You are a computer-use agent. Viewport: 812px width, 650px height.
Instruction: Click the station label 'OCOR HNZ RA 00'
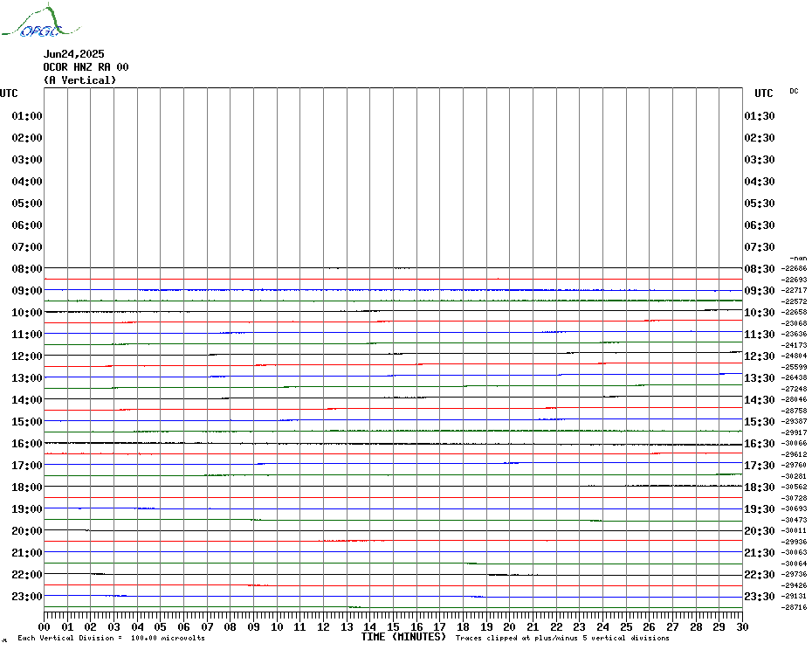coord(86,67)
